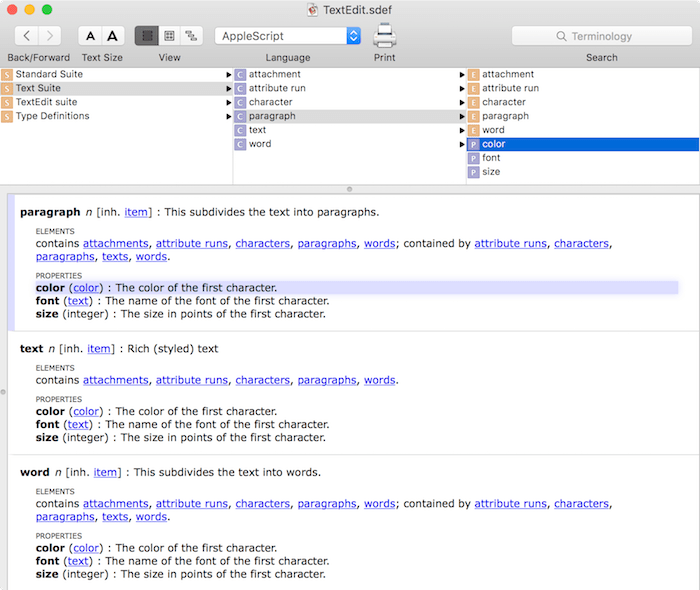
Task: Select character class in middle column
Action: [350, 102]
